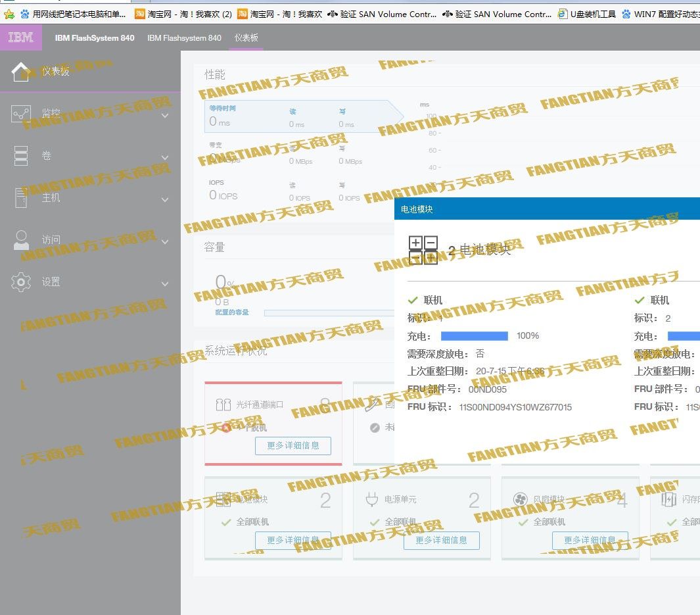Screen dimensions: 700x615
Task: Click the IBM logo in header
Action: coord(21,37)
